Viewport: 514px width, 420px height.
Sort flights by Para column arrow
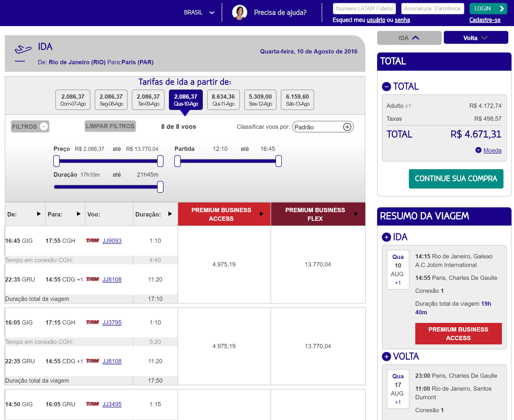click(79, 214)
